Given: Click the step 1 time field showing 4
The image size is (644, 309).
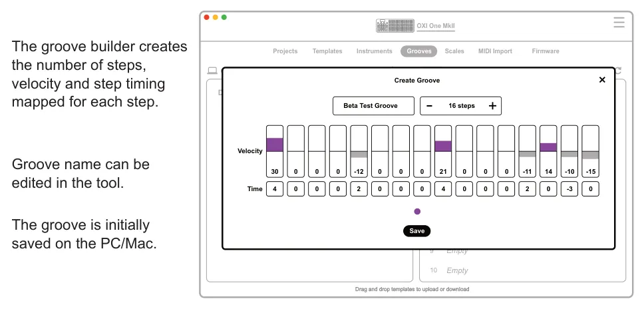Looking at the screenshot, I should (x=275, y=188).
